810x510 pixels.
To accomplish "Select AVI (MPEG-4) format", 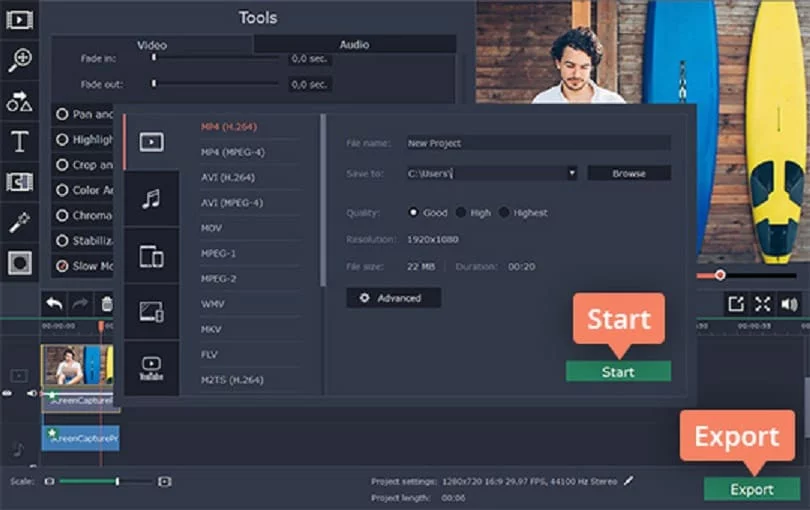I will (232, 203).
